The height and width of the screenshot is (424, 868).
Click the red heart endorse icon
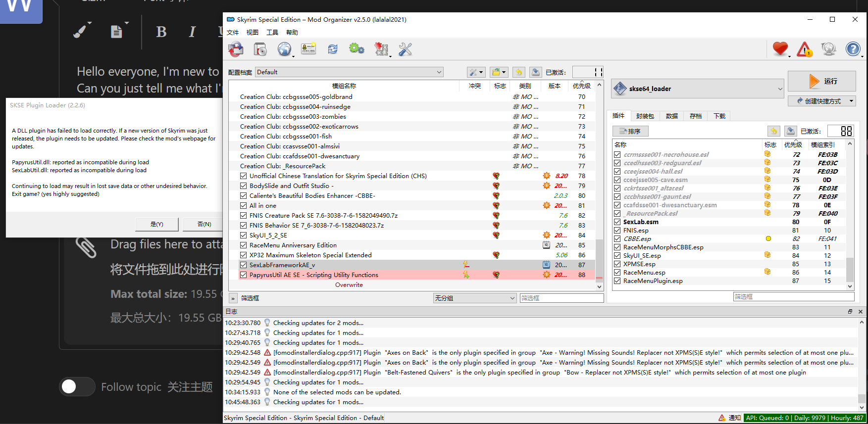tap(780, 49)
